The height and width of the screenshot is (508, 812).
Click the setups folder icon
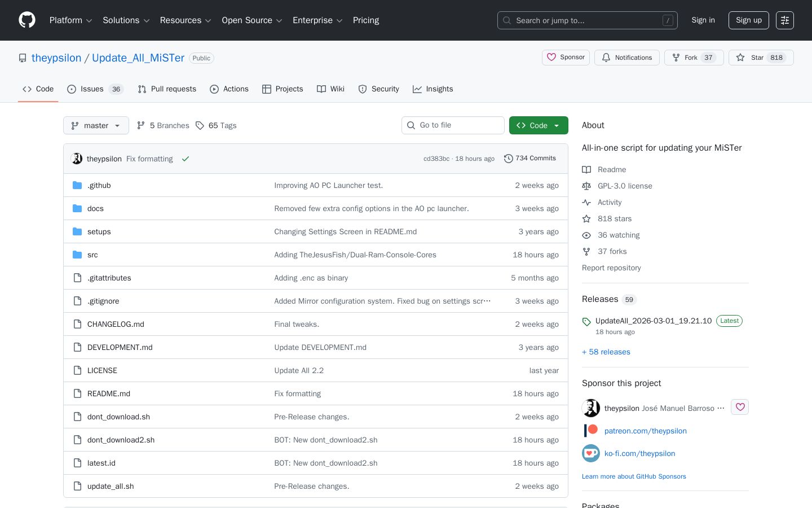click(x=77, y=231)
